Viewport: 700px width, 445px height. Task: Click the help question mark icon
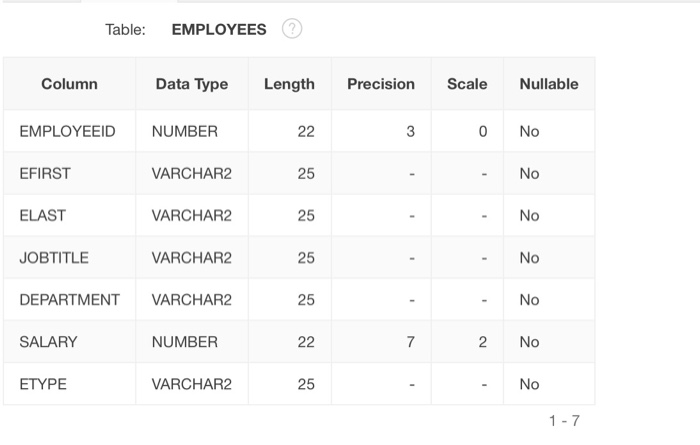(x=292, y=29)
